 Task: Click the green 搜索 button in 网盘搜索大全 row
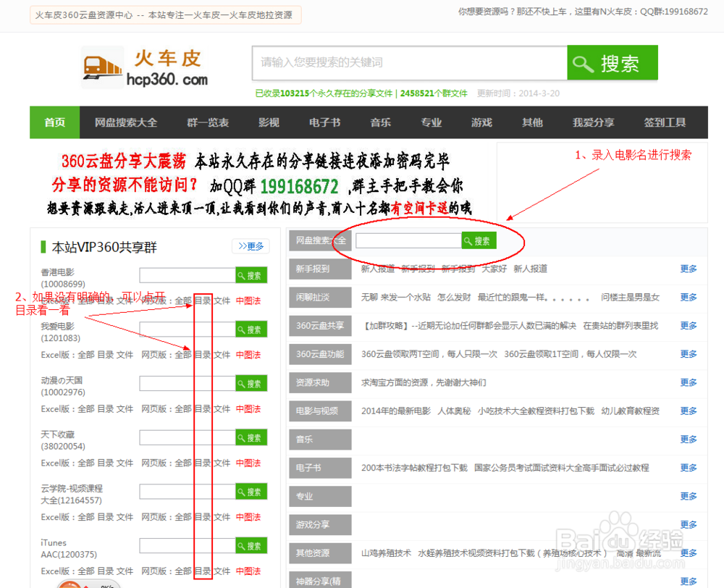tap(479, 240)
